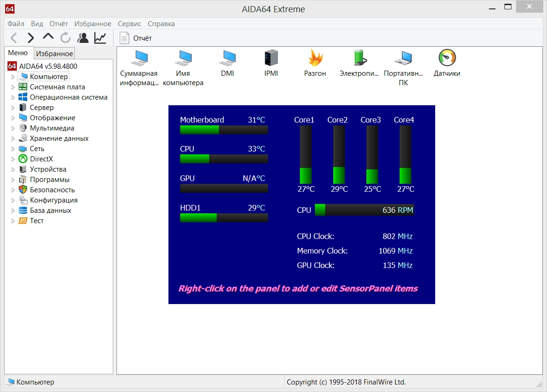
Task: Select Сервер in the tree
Action: click(x=42, y=108)
